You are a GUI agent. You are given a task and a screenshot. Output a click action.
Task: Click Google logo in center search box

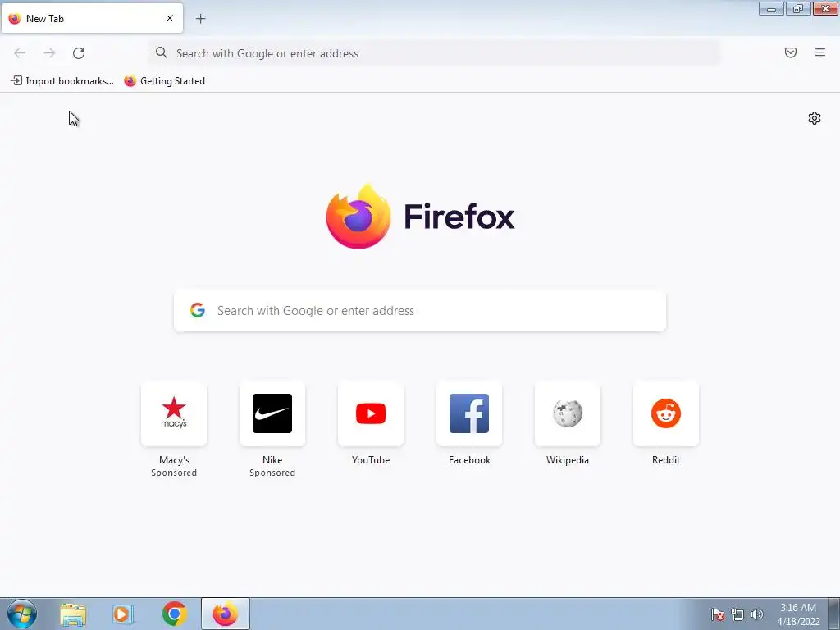coord(198,310)
